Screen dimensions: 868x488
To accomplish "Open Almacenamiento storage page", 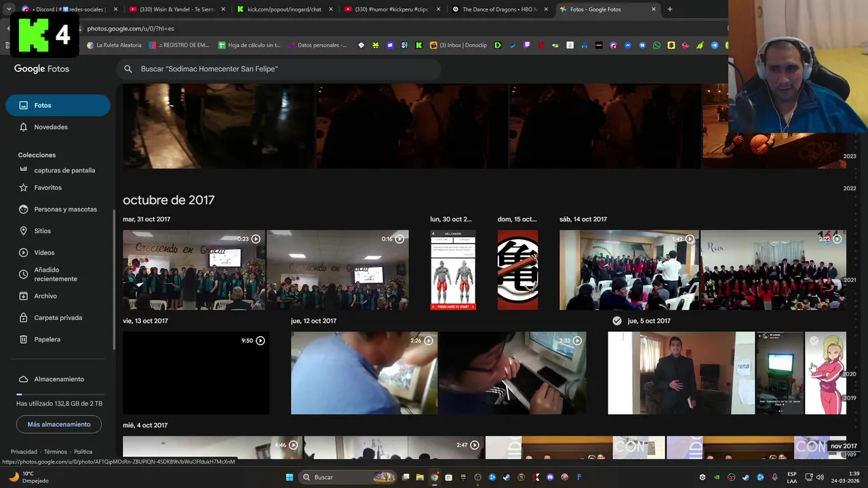I will click(x=58, y=379).
